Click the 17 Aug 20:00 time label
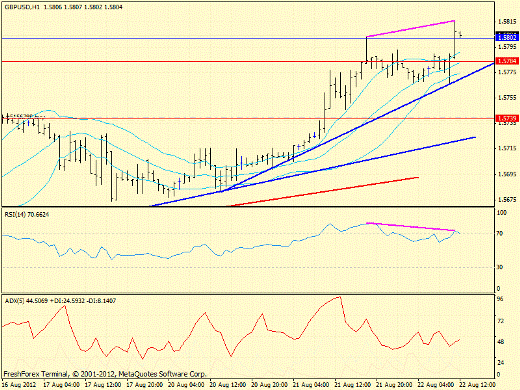Image resolution: width=520 pixels, height=390 pixels. click(x=145, y=385)
